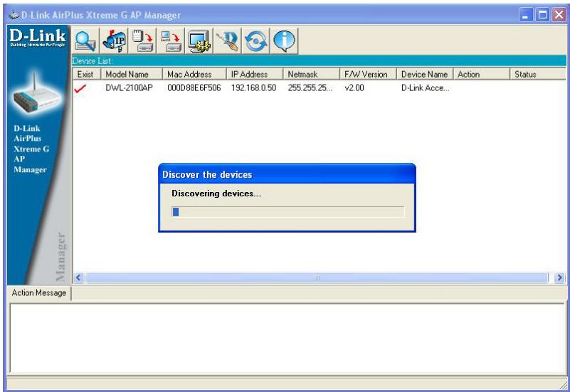Screen dimensions: 570x392
Task: Click firmware version v2.00 cell
Action: click(354, 88)
